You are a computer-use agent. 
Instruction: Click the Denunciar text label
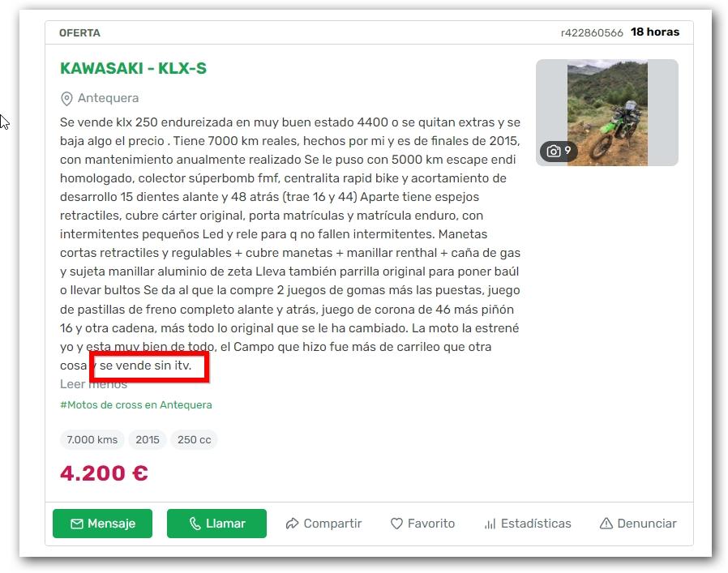647,524
